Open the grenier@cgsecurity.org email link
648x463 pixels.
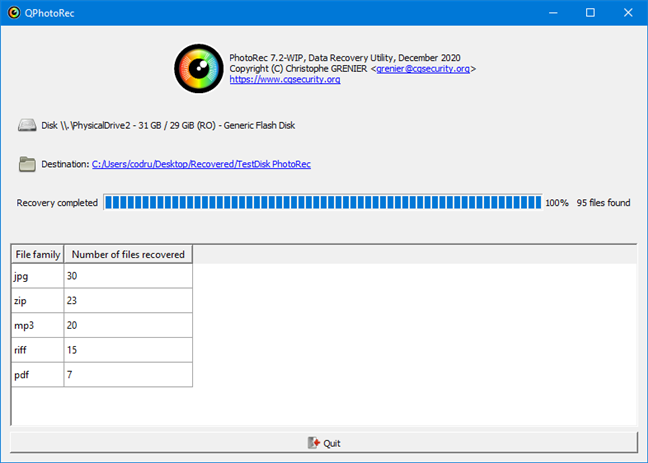[x=423, y=69]
